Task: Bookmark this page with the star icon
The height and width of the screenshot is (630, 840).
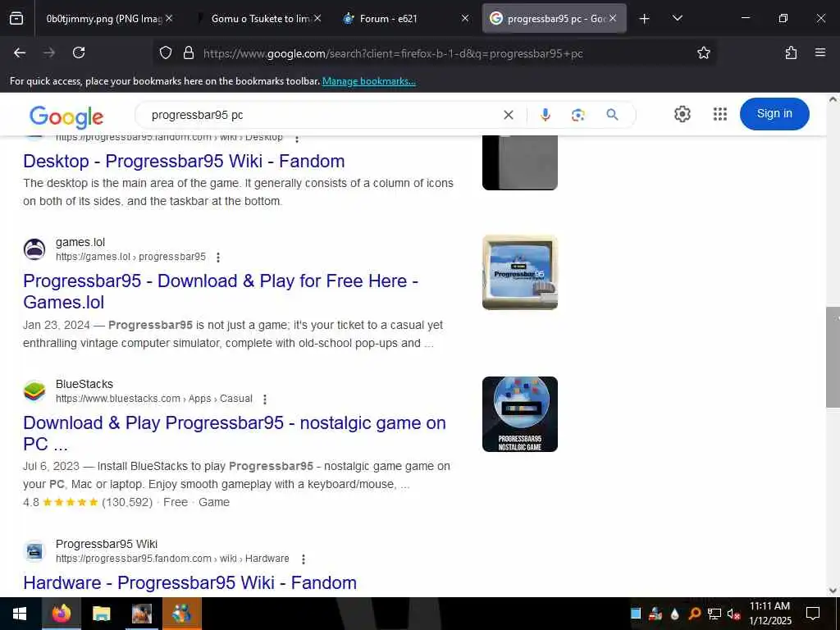Action: [x=703, y=52]
